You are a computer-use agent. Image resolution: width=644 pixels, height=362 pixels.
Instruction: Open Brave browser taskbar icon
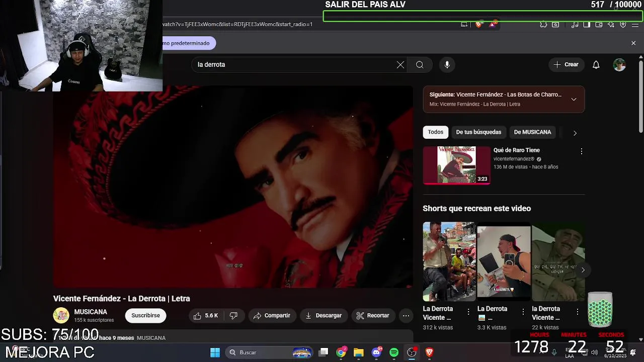coord(429,352)
